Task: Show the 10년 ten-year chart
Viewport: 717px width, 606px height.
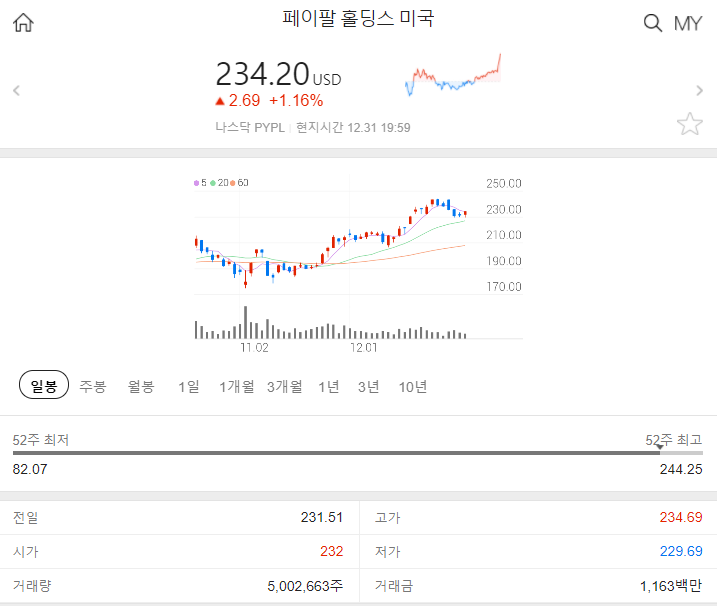Action: coord(412,386)
